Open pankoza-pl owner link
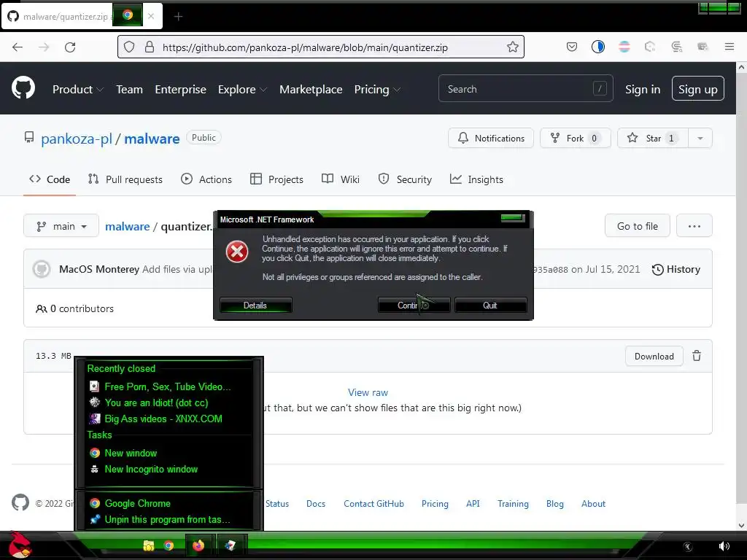The height and width of the screenshot is (560, 747). point(77,139)
